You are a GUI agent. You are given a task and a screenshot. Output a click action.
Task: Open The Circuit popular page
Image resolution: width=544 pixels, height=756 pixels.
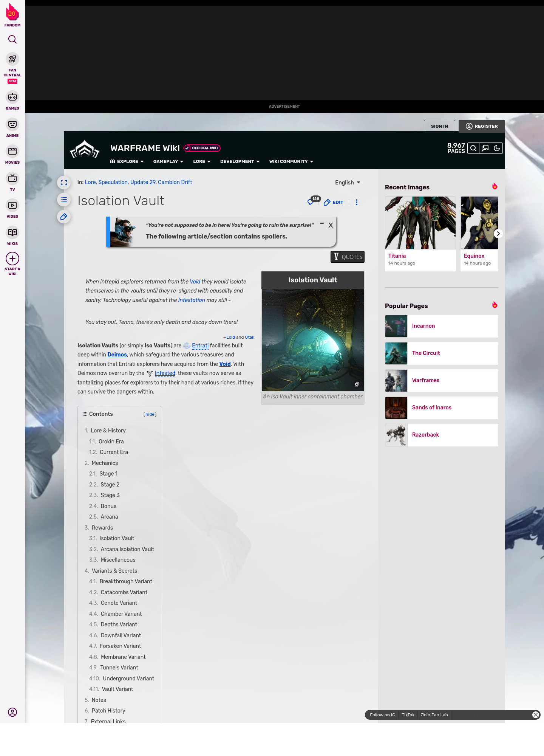point(442,353)
